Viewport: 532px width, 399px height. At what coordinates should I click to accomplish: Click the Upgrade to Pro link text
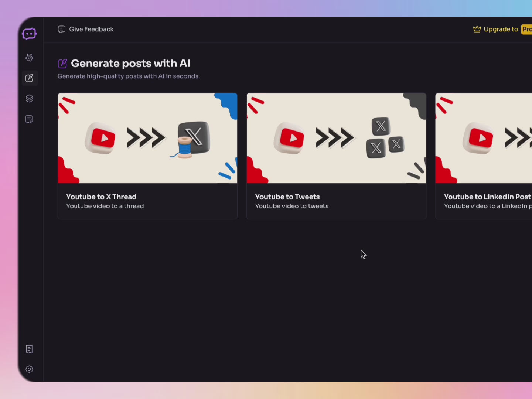(x=501, y=29)
